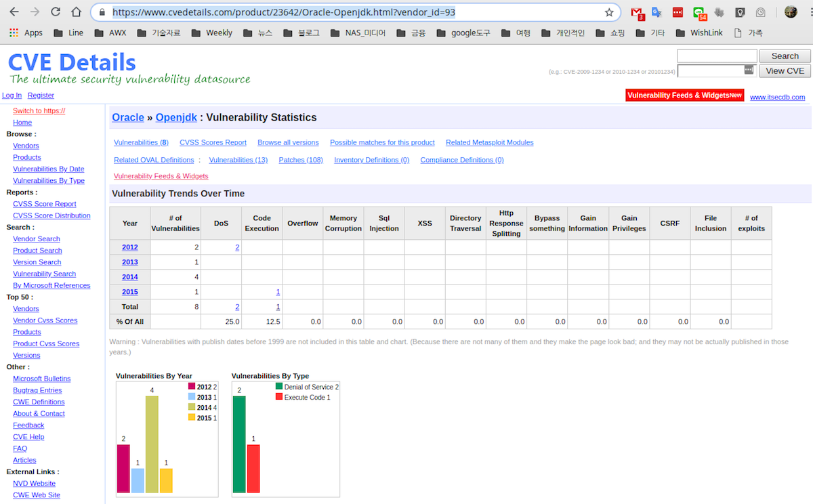Open the 뉴스 bookmarks folder
The width and height of the screenshot is (813, 504).
(x=257, y=33)
